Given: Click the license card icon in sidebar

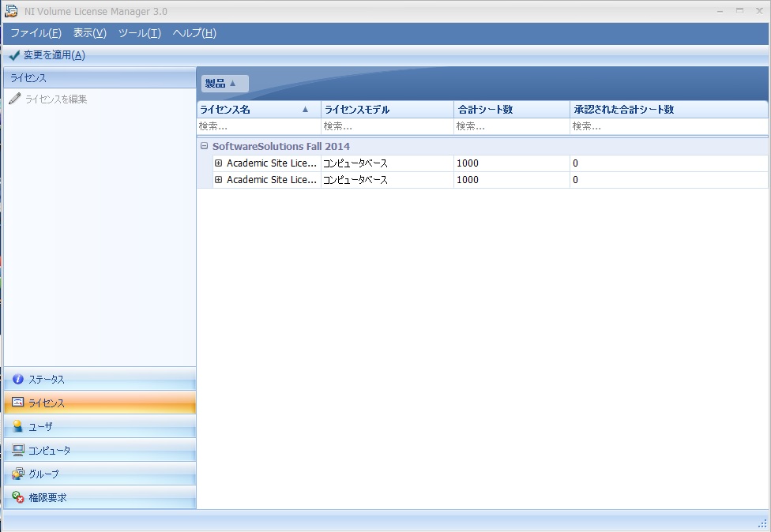Looking at the screenshot, I should pos(17,403).
